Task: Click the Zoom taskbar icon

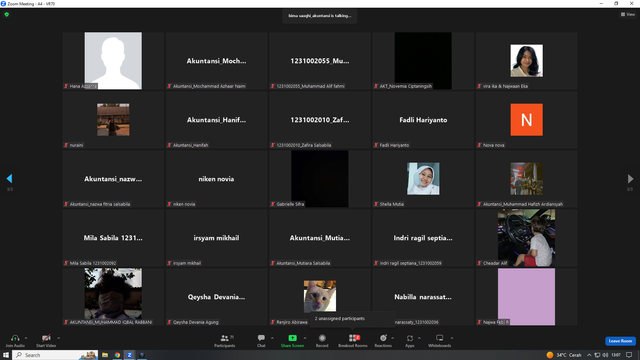Action: [x=129, y=355]
